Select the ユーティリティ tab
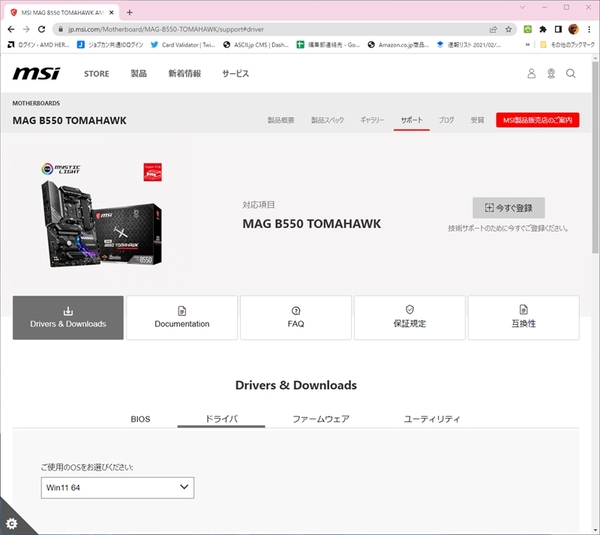The height and width of the screenshot is (535, 600). [431, 419]
